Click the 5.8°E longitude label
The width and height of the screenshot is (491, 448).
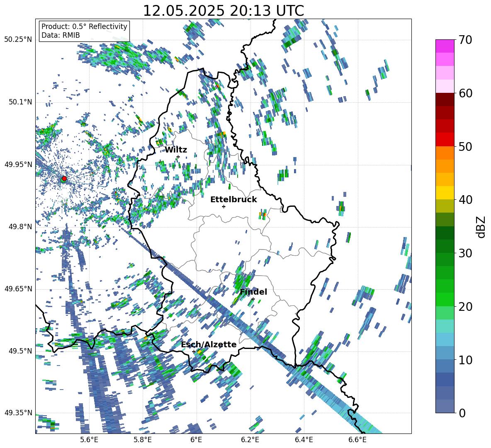coord(143,440)
